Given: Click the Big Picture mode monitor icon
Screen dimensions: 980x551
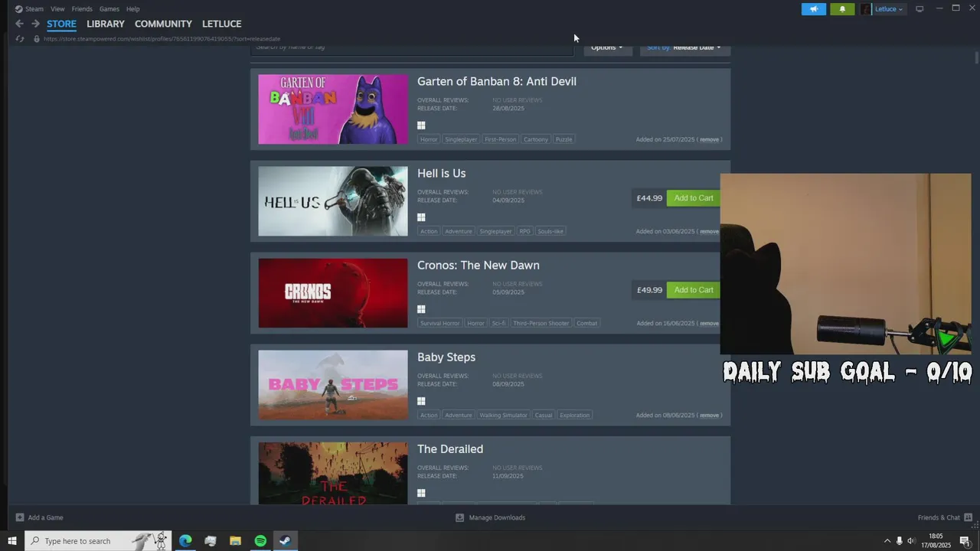Looking at the screenshot, I should [920, 9].
